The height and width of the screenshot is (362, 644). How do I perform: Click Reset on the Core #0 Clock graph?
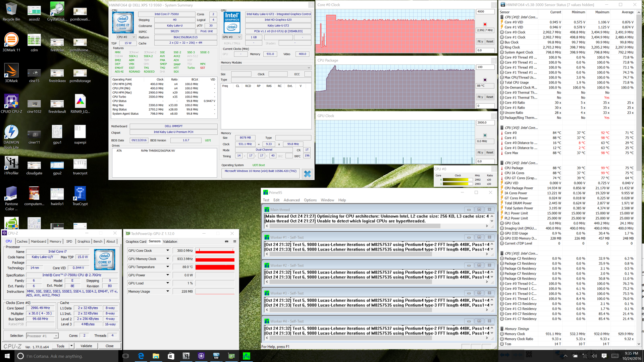click(x=490, y=42)
